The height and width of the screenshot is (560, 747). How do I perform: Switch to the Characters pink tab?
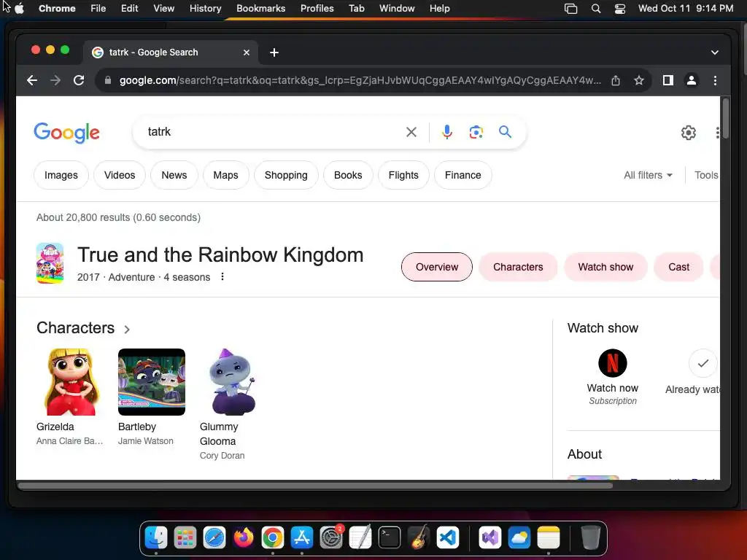(518, 267)
